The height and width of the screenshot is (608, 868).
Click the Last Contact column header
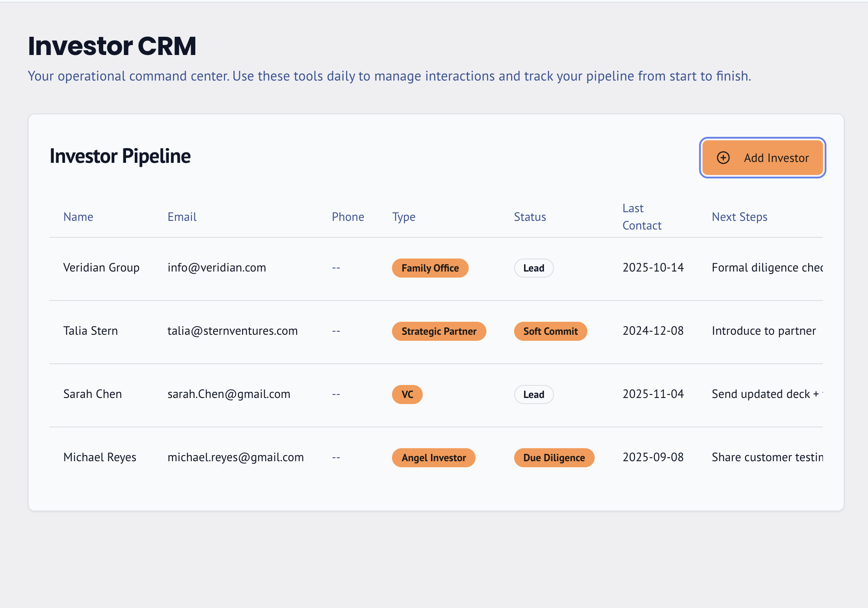click(x=641, y=217)
